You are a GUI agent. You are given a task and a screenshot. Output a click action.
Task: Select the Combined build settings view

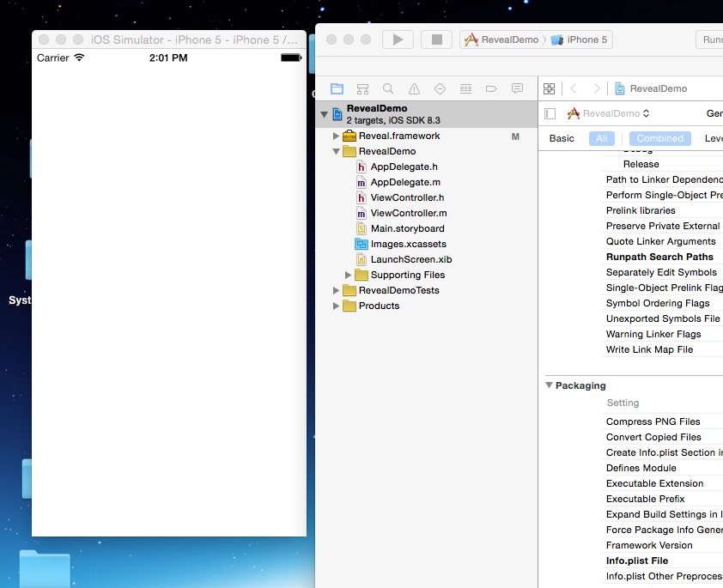pos(659,138)
